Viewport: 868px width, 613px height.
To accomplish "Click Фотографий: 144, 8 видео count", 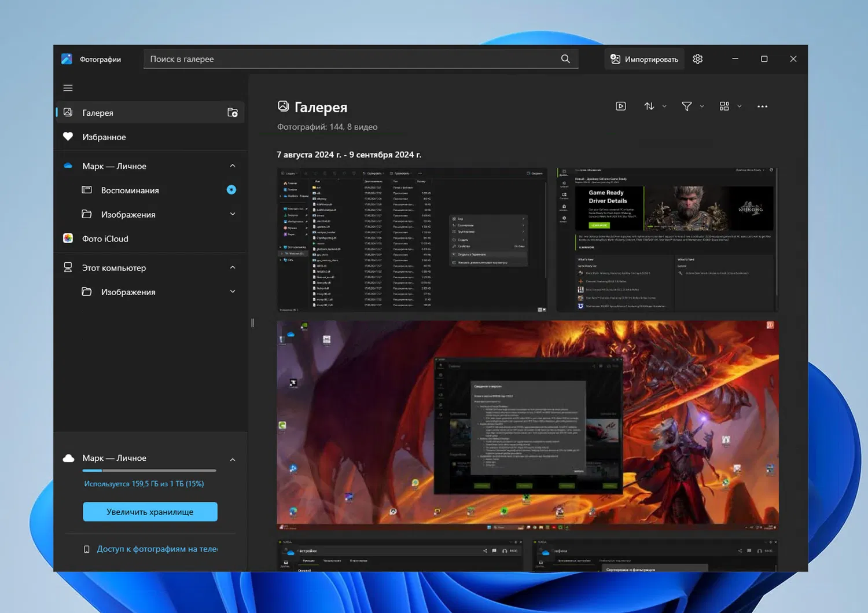I will [327, 127].
